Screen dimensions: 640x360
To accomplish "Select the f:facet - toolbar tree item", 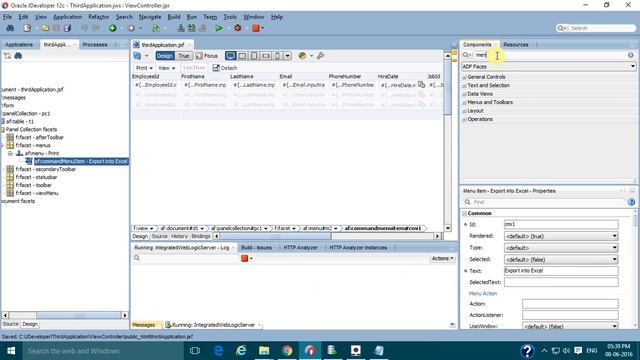I will click(x=33, y=185).
